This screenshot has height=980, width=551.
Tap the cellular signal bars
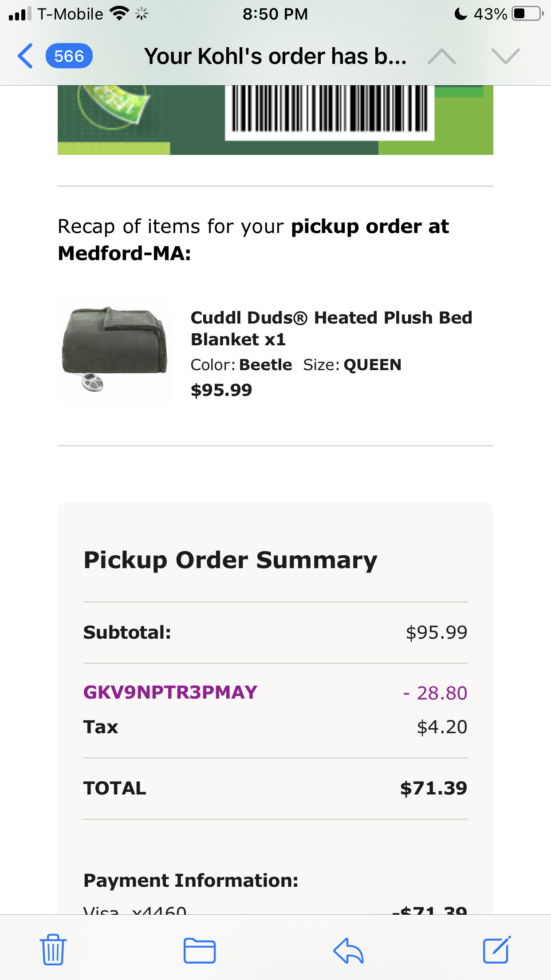pyautogui.click(x=20, y=14)
